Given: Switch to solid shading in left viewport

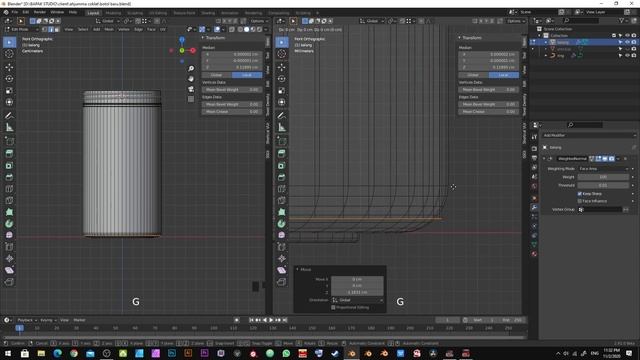Looking at the screenshot, I should [x=247, y=29].
